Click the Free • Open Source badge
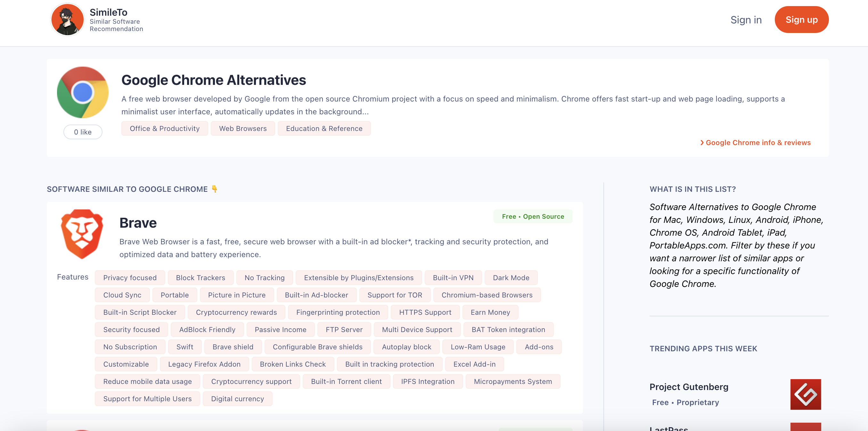 [533, 216]
